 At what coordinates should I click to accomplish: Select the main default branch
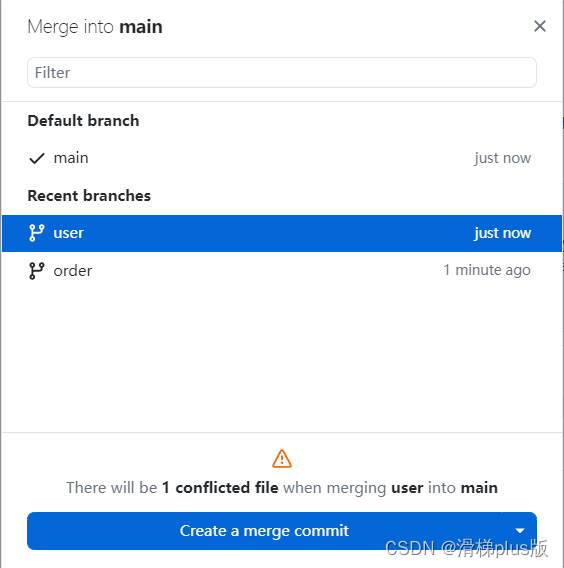tap(282, 158)
